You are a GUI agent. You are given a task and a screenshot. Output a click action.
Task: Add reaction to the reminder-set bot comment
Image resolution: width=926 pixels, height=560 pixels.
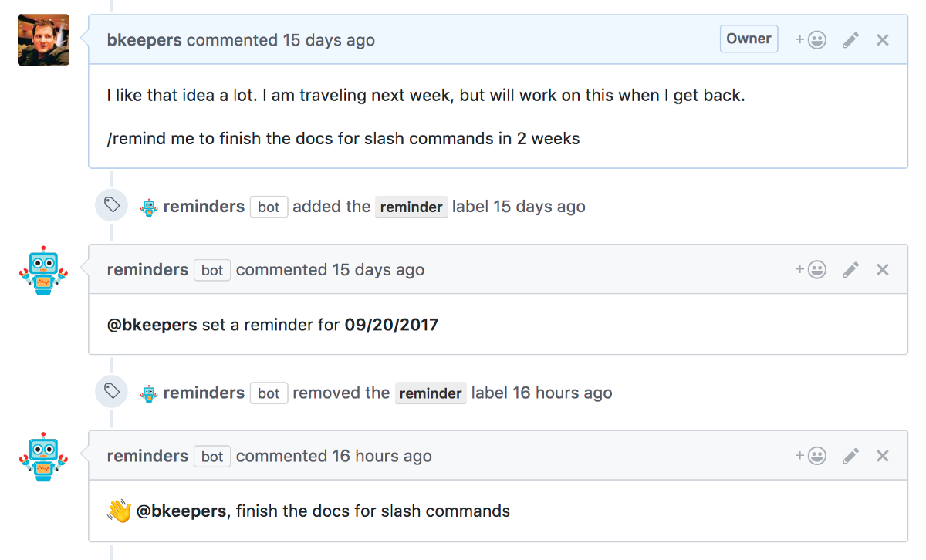pos(811,270)
